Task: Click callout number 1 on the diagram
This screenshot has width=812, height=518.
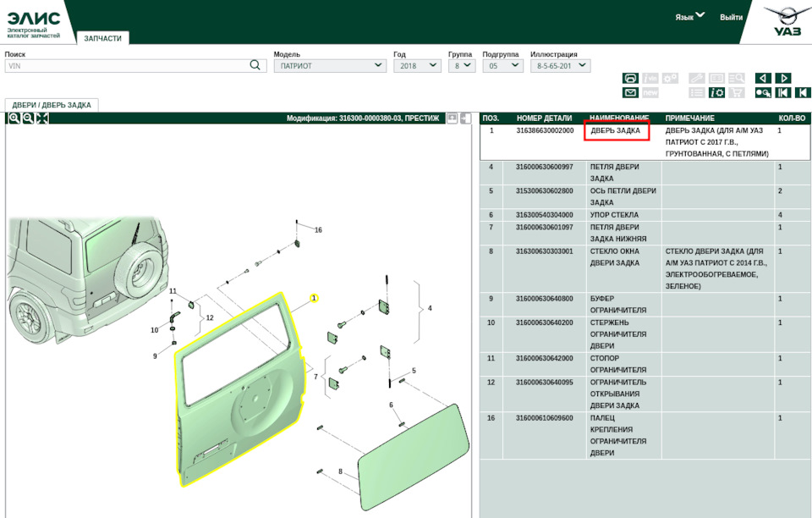Action: pos(314,299)
